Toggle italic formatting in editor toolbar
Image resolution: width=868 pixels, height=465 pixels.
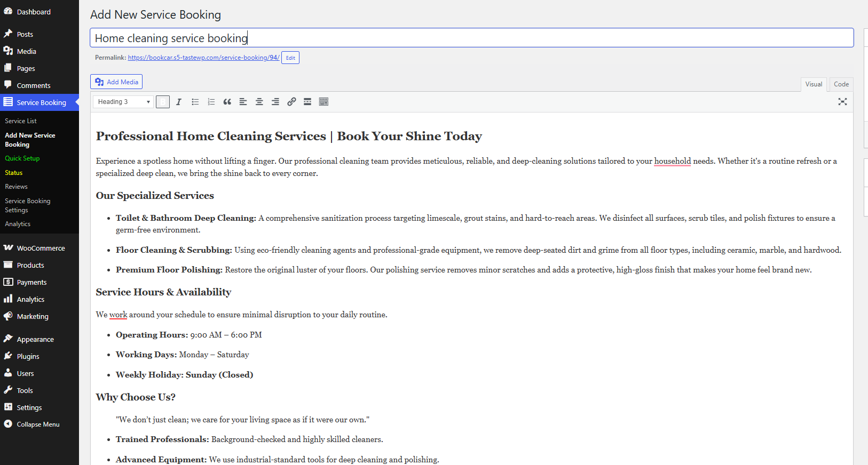coord(179,102)
